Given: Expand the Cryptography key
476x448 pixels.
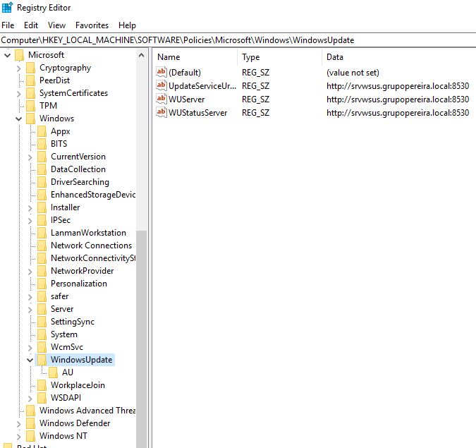Looking at the screenshot, I should [x=19, y=68].
